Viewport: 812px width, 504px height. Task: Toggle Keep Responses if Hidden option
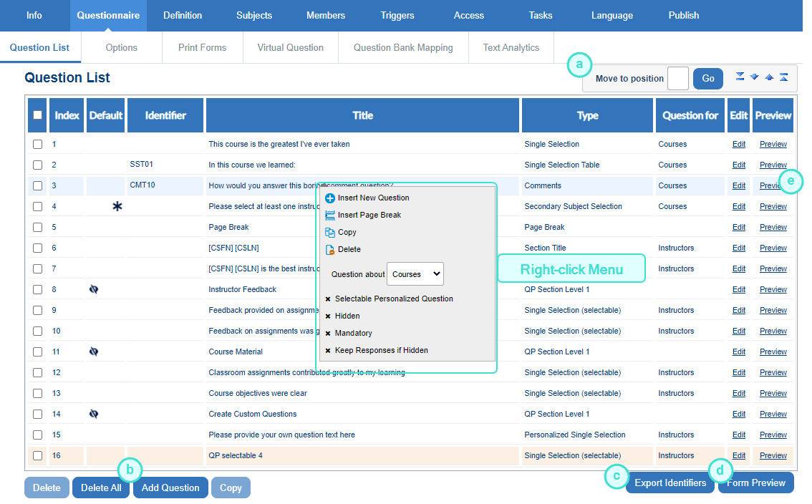(x=377, y=350)
